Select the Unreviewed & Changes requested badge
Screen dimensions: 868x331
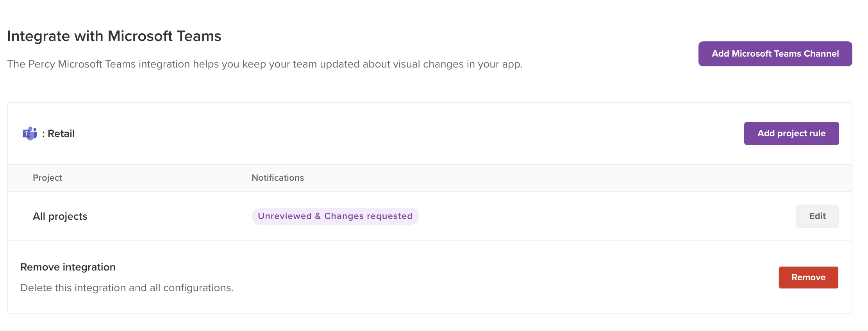[335, 216]
